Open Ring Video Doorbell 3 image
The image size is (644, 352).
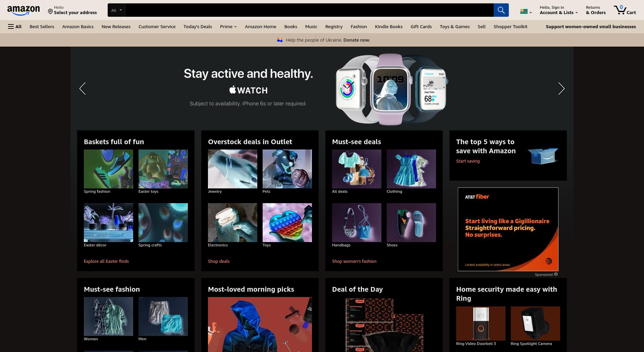click(x=481, y=324)
